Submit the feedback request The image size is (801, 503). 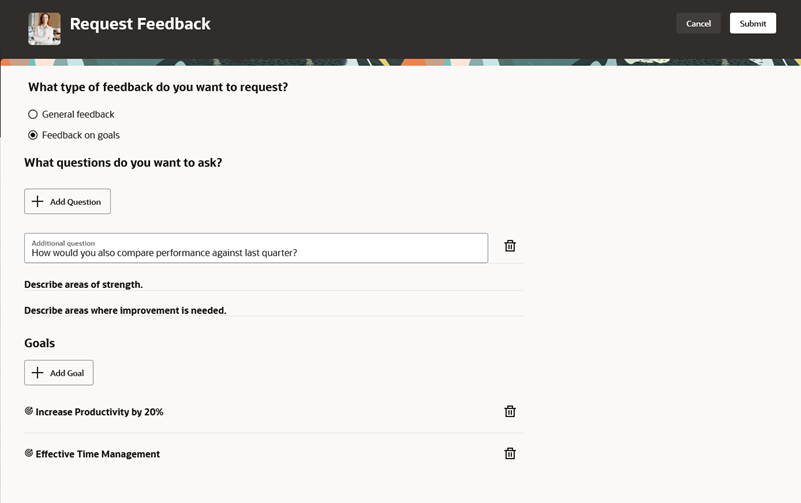click(752, 23)
